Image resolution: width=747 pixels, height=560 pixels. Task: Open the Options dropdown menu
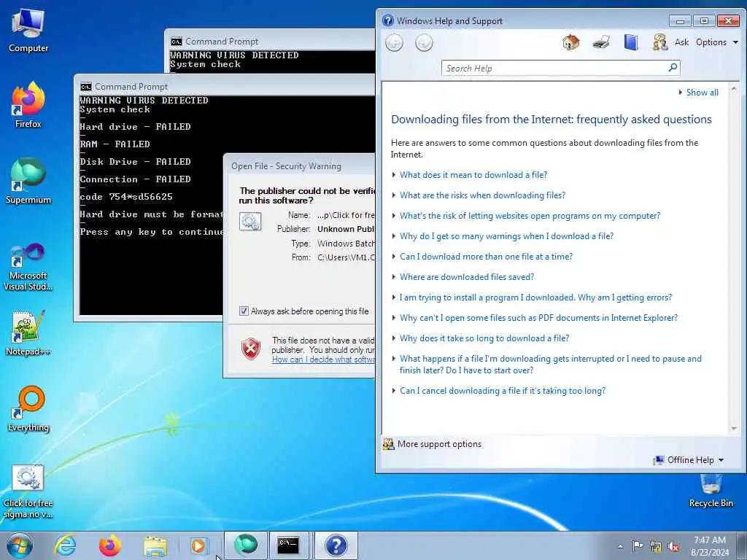point(716,42)
